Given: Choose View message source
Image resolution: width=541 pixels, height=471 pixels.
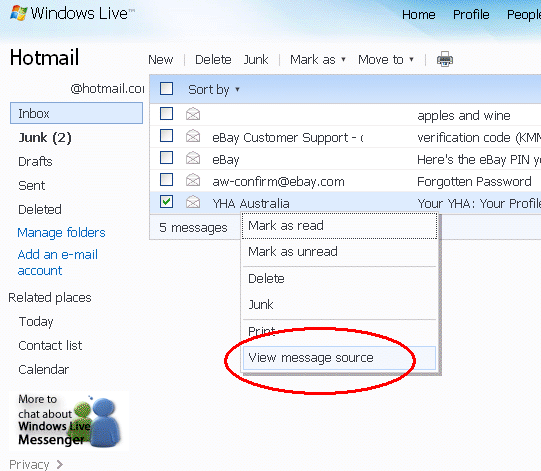Looking at the screenshot, I should [339, 358].
